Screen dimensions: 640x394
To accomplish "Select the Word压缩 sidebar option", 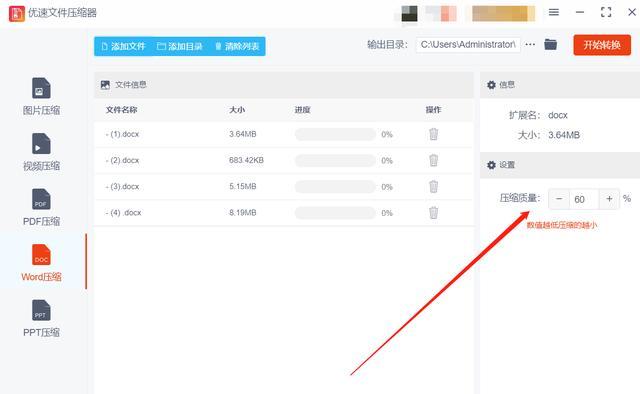I will tap(41, 263).
